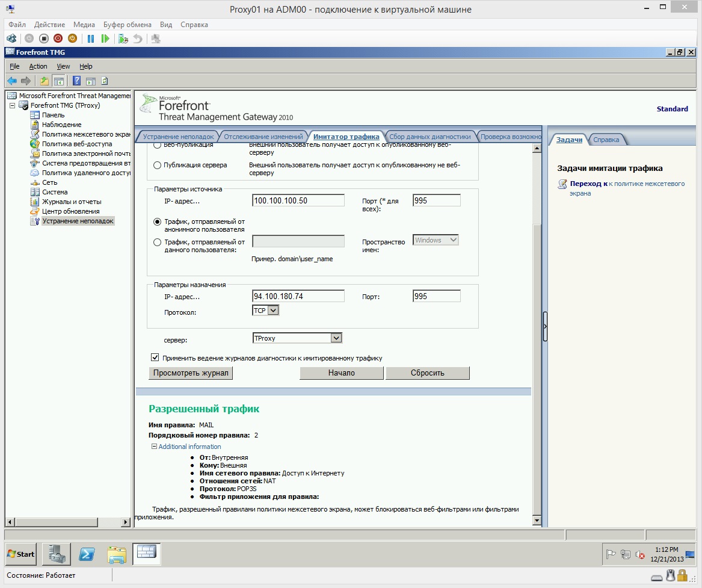
Task: Collapse the Additional information section
Action: (154, 447)
